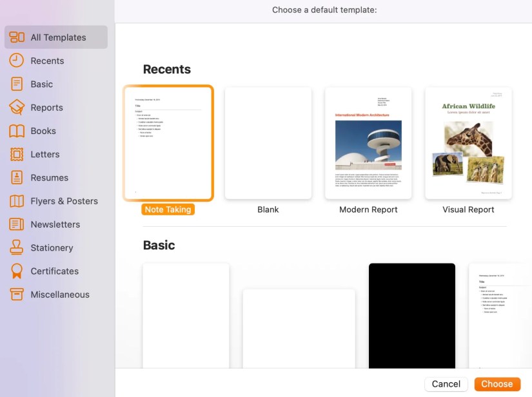Image resolution: width=532 pixels, height=397 pixels.
Task: Show the Reports category label
Action: point(47,108)
